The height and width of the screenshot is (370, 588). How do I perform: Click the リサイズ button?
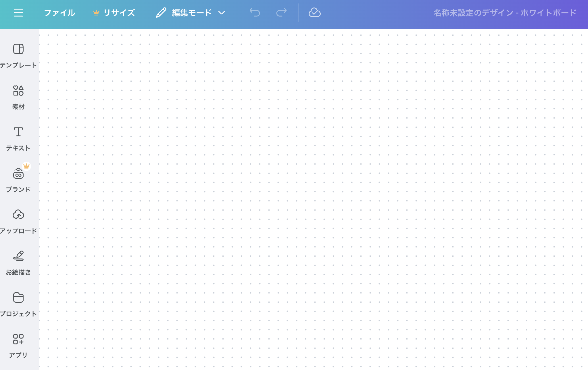(114, 13)
